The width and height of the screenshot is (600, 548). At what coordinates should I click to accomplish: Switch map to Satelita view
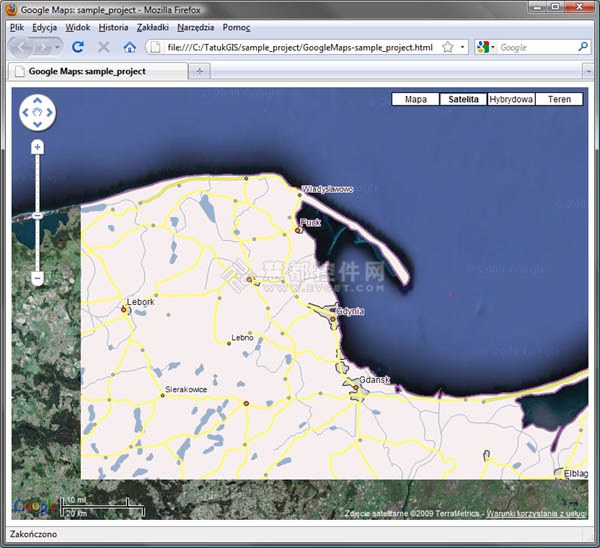click(463, 99)
